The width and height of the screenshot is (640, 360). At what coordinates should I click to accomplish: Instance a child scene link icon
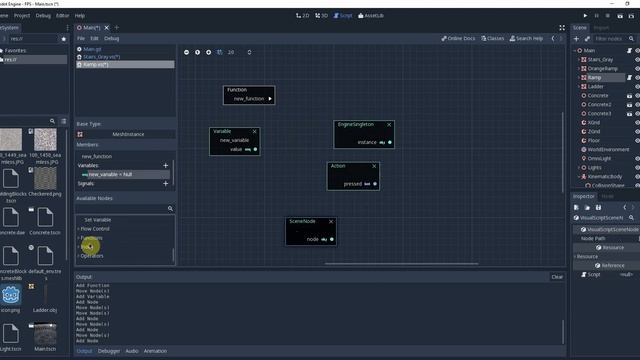587,39
